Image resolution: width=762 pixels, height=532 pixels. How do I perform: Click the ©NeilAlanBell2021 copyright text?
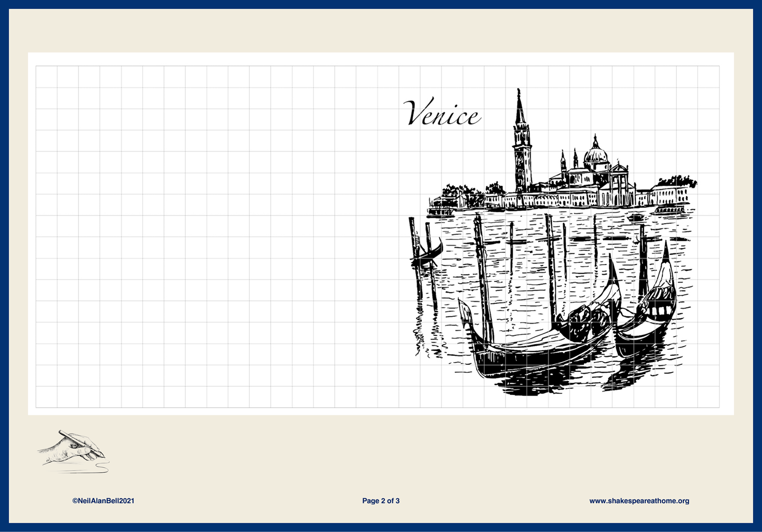(103, 501)
